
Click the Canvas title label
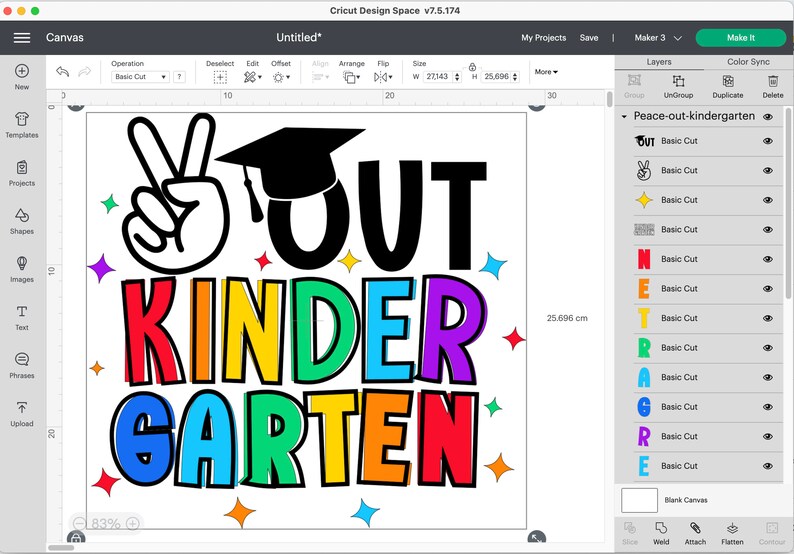pos(65,37)
